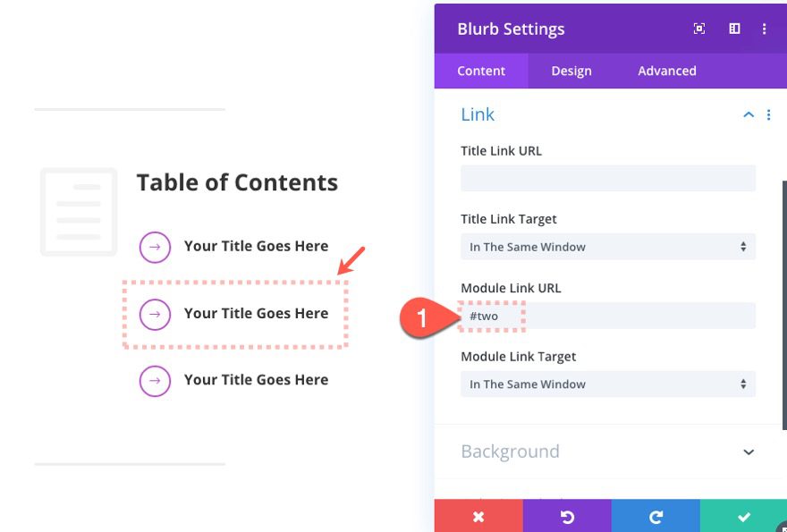Switch to the Advanced tab
The width and height of the screenshot is (787, 532).
[666, 71]
